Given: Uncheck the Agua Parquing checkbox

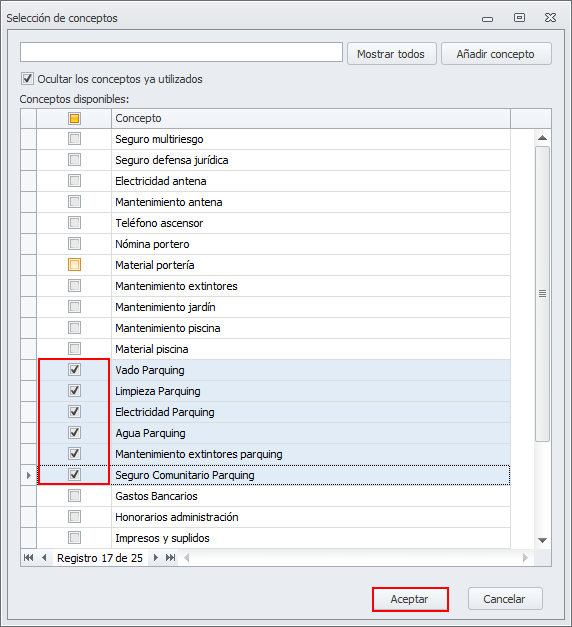Looking at the screenshot, I should pos(74,433).
